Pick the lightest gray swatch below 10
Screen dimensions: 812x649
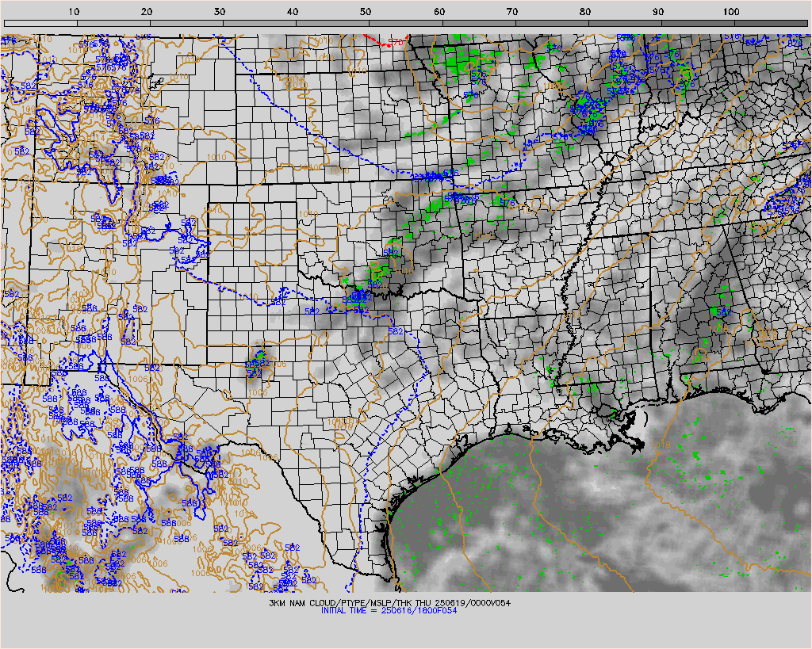[x=40, y=23]
